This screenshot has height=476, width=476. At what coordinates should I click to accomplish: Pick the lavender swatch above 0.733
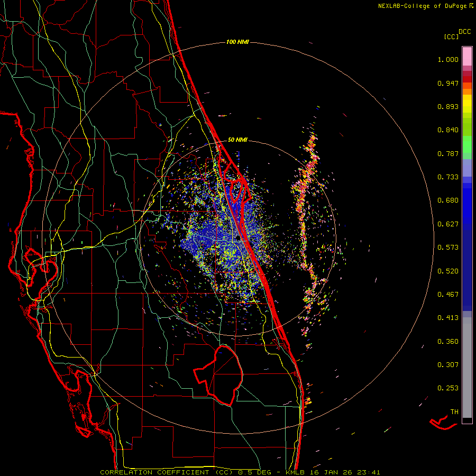coord(467,168)
